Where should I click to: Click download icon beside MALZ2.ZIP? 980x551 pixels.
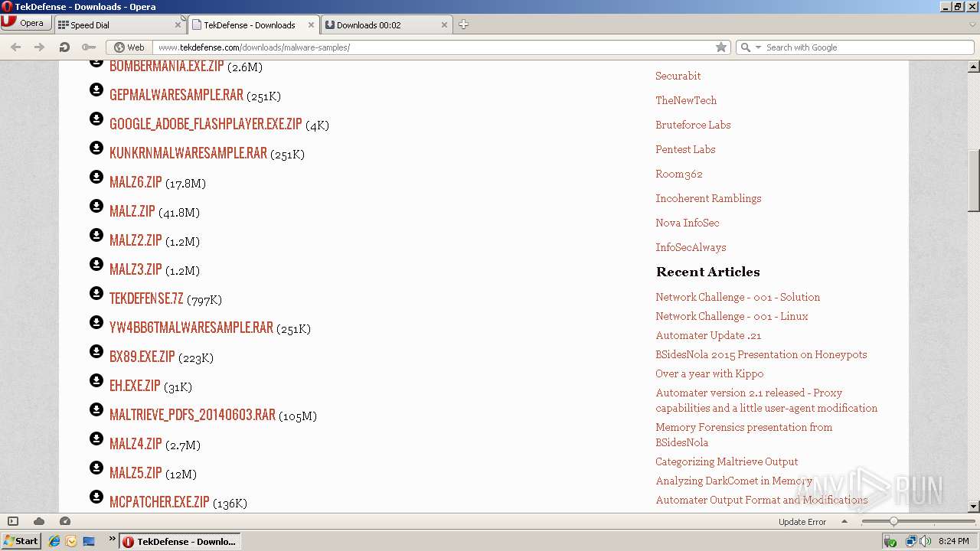click(96, 235)
